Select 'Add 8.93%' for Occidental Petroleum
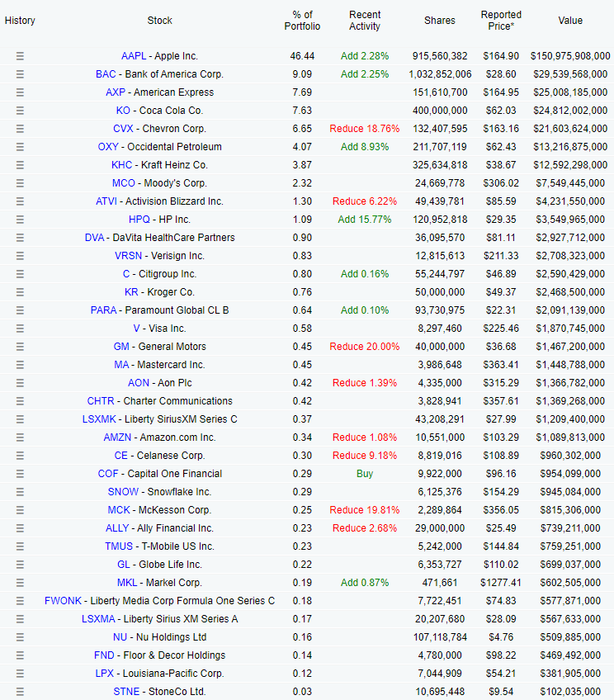Screen dimensions: 614x700 [x=365, y=147]
